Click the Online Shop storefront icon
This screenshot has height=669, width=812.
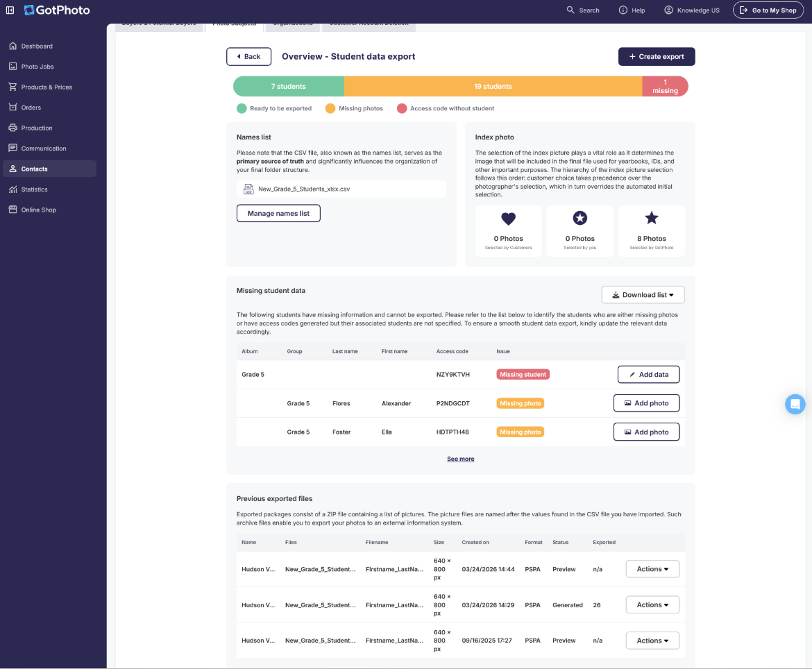pos(13,210)
